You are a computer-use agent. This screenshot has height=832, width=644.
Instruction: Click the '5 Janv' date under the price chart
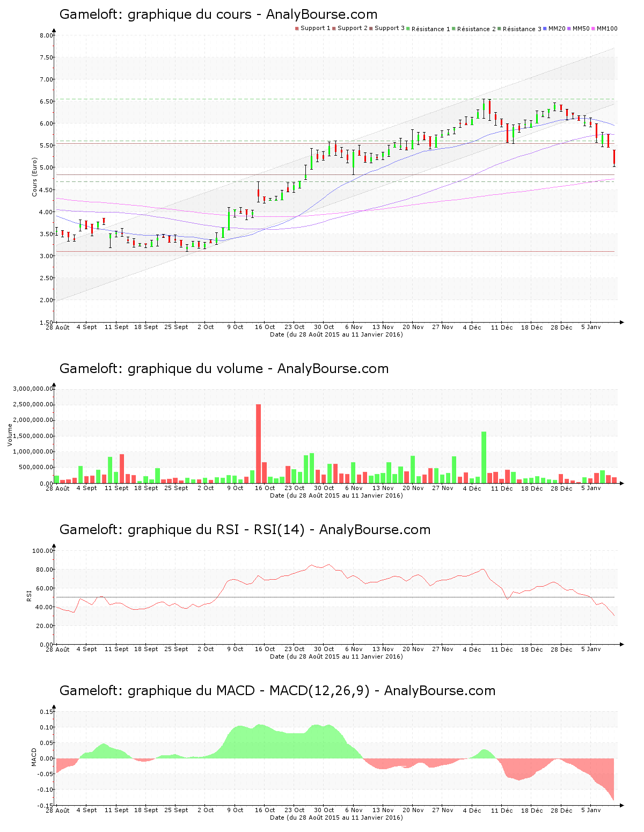coord(591,327)
